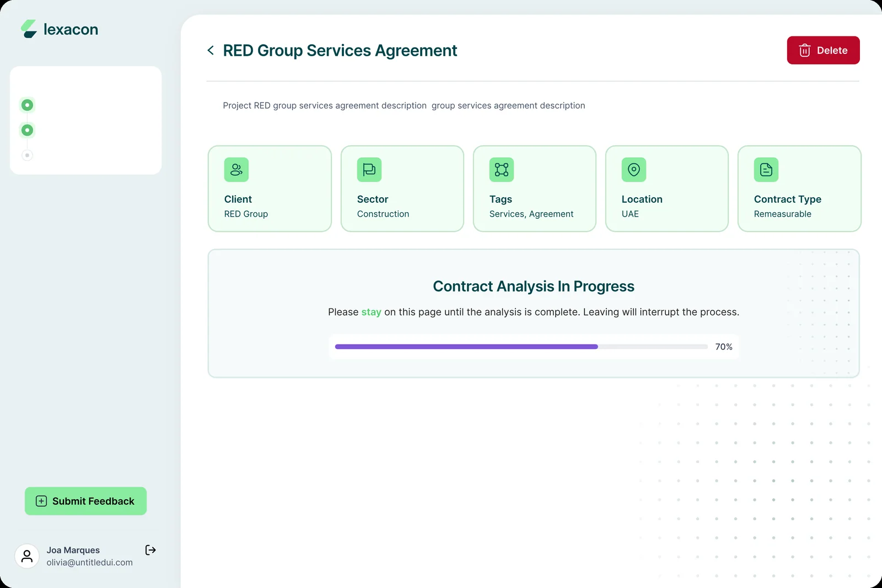Viewport: 882px width, 588px height.
Task: Click the RED Group Services Agreement title
Action: [340, 50]
